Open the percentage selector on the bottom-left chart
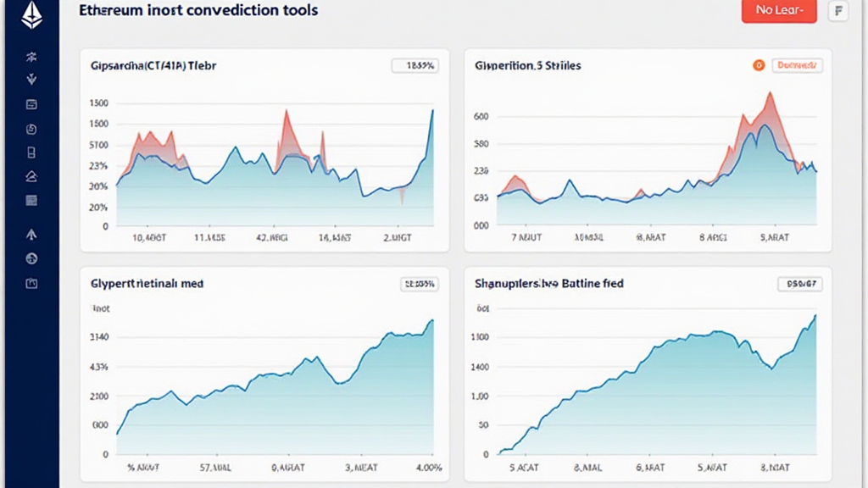This screenshot has width=868, height=488. (419, 285)
